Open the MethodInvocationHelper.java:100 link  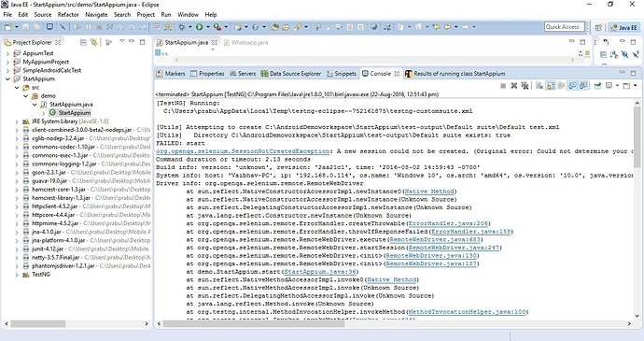(x=467, y=312)
